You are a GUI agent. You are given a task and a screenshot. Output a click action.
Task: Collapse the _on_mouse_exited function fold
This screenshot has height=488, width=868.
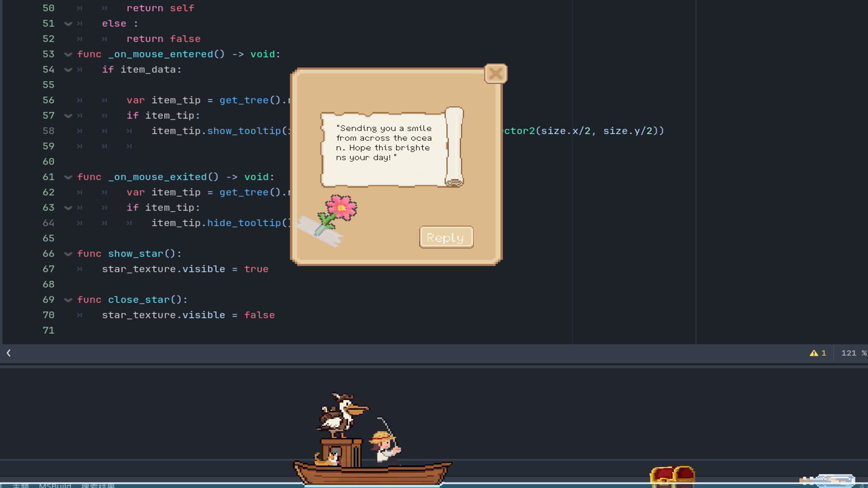[x=68, y=177]
